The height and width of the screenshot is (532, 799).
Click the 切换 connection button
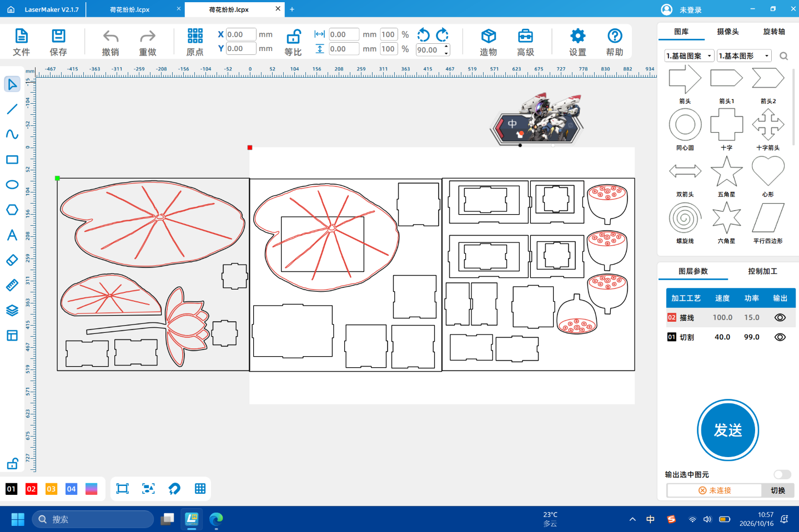pos(778,490)
